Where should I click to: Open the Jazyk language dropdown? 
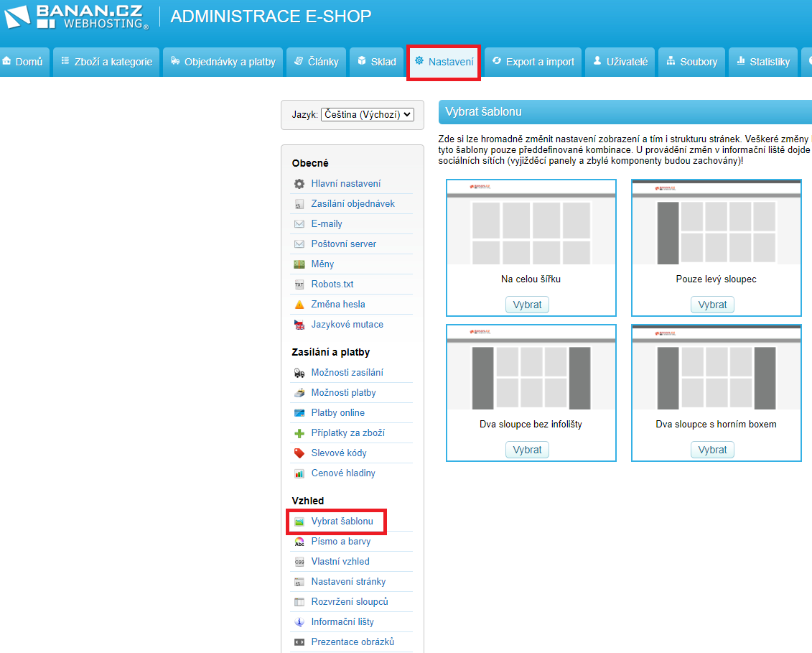click(368, 114)
